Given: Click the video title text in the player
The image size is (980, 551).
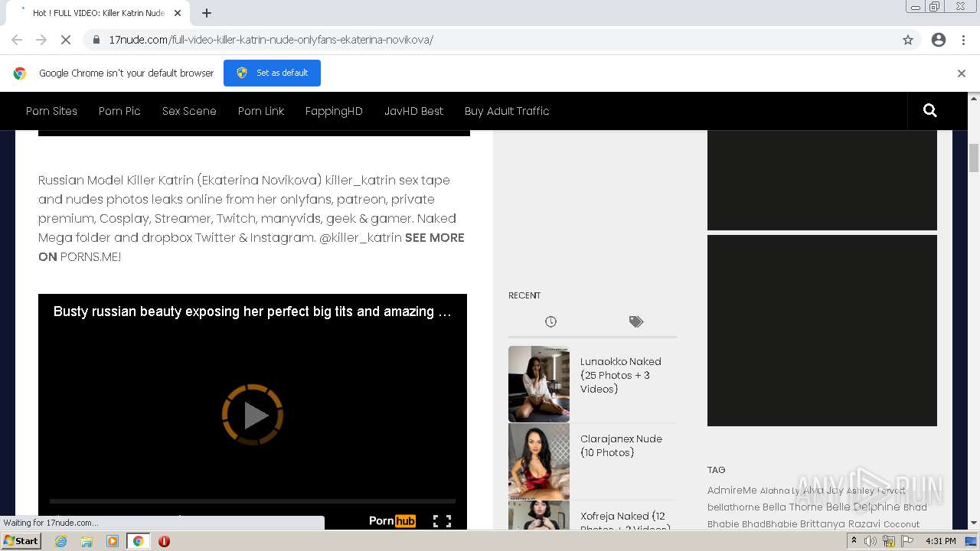Looking at the screenshot, I should pyautogui.click(x=253, y=311).
